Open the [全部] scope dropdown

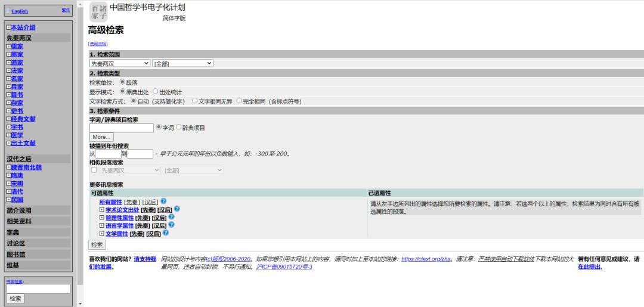pyautogui.click(x=183, y=63)
